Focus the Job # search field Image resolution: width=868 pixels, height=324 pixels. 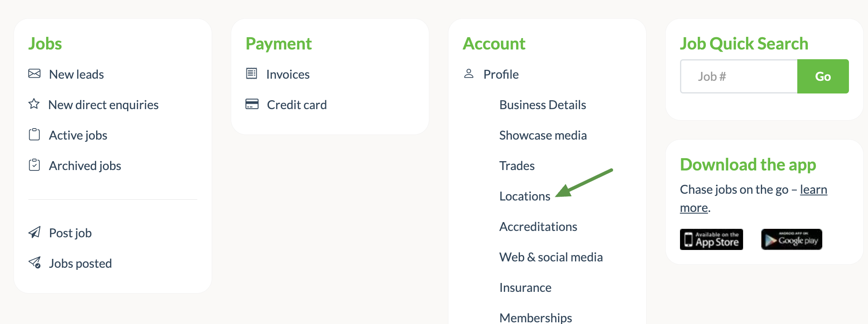pos(739,77)
